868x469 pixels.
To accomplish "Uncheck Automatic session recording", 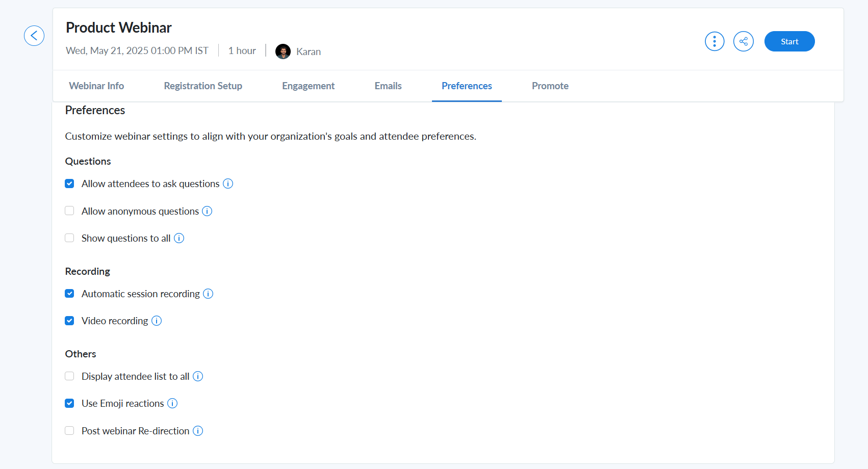I will click(69, 294).
